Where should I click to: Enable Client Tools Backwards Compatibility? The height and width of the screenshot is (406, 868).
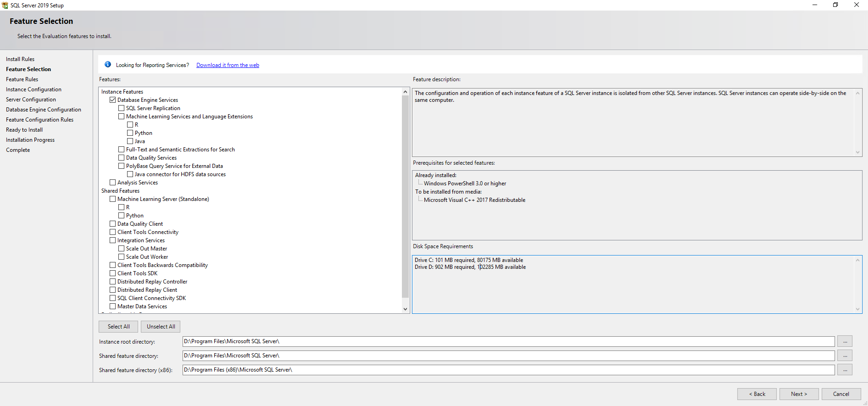tap(112, 265)
